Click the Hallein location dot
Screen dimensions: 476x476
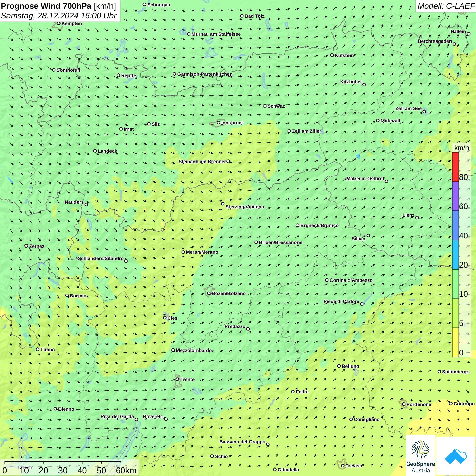(x=469, y=34)
